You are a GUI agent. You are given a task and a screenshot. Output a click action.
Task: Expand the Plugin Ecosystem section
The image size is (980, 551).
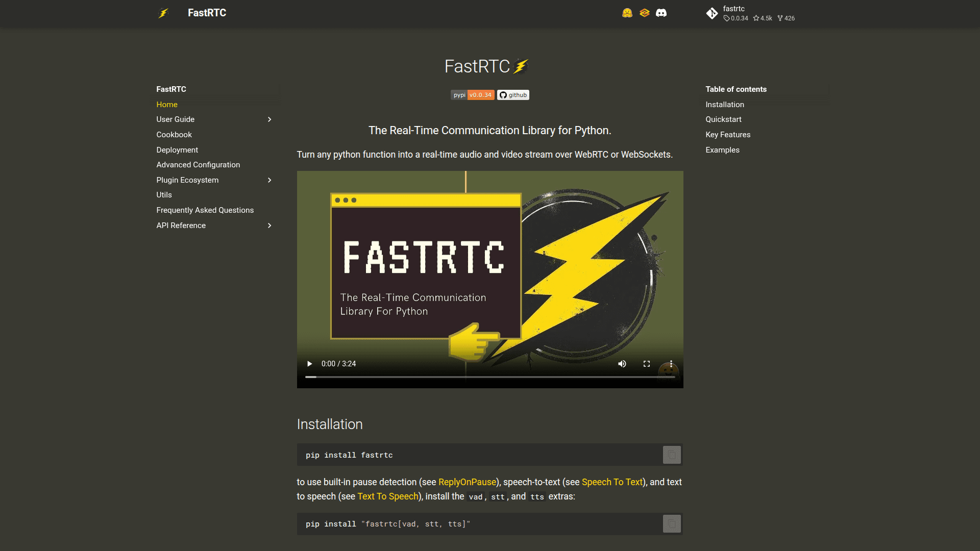pos(269,180)
